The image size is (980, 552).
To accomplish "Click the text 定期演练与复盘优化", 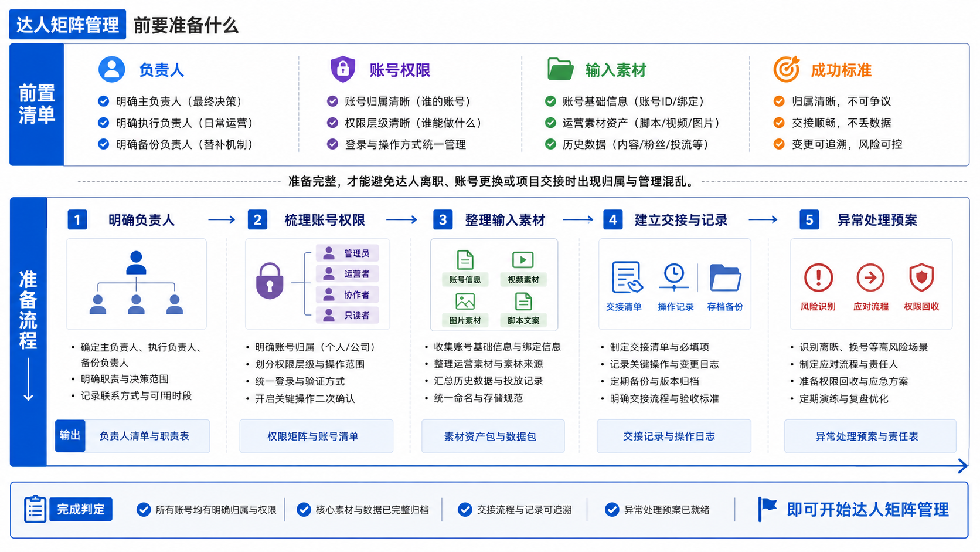I will pos(843,398).
